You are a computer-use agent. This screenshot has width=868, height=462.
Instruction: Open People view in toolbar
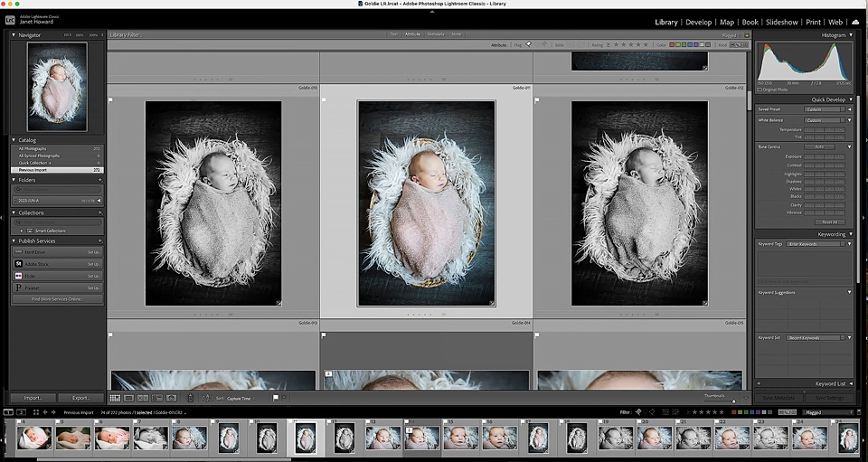(x=172, y=398)
